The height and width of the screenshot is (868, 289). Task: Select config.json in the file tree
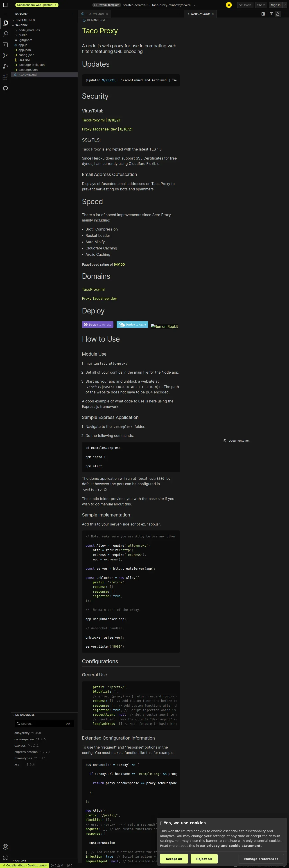point(44,55)
